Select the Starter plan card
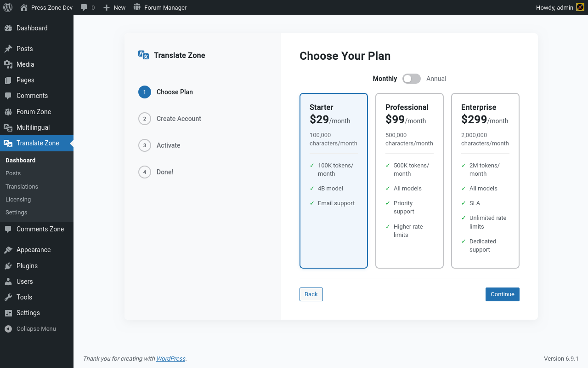Screen dimensions: 588x368 (x=334, y=181)
